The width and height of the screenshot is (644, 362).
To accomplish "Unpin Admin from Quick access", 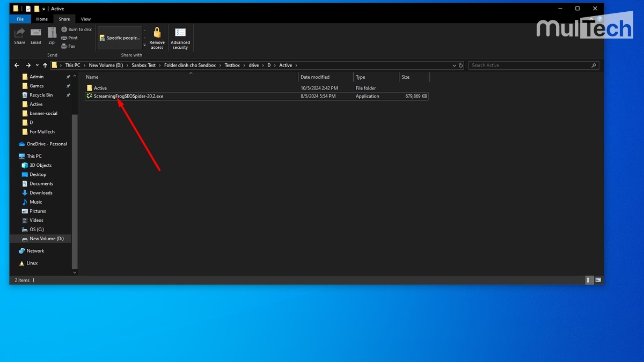I will (68, 77).
